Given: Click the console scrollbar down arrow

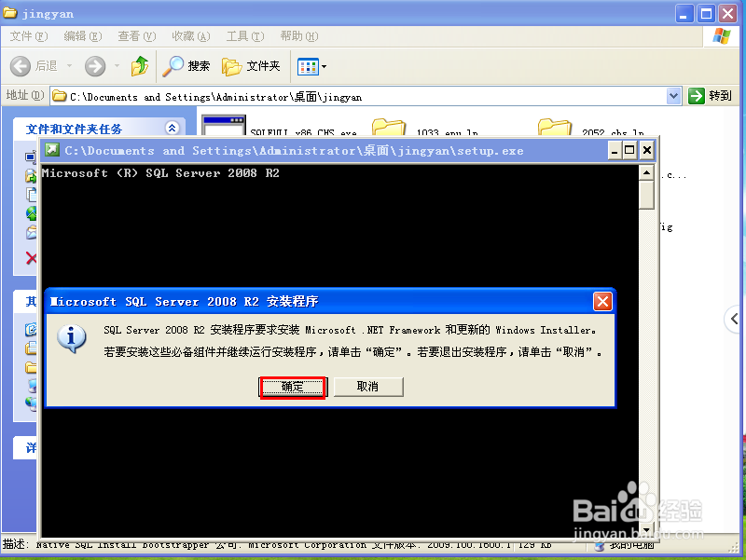Looking at the screenshot, I should 646,529.
